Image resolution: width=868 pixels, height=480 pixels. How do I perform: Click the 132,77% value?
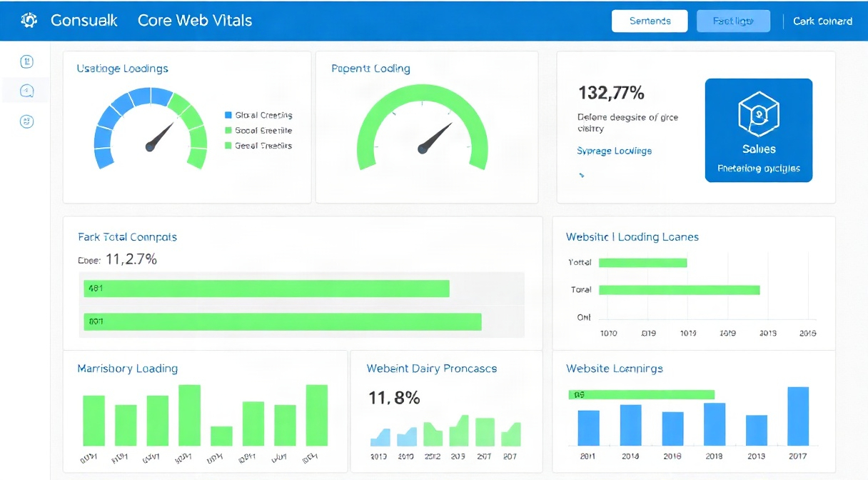point(611,92)
